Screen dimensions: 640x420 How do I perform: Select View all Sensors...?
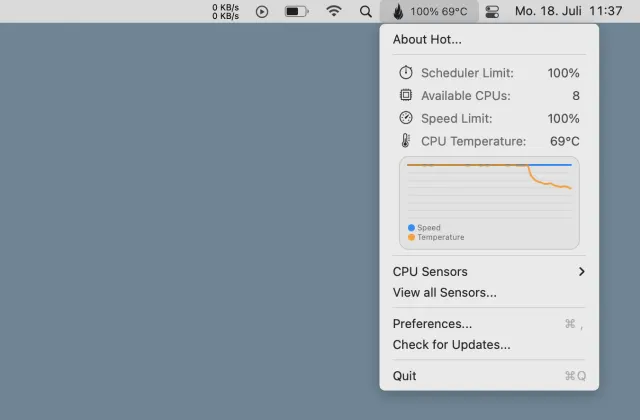pyautogui.click(x=444, y=292)
